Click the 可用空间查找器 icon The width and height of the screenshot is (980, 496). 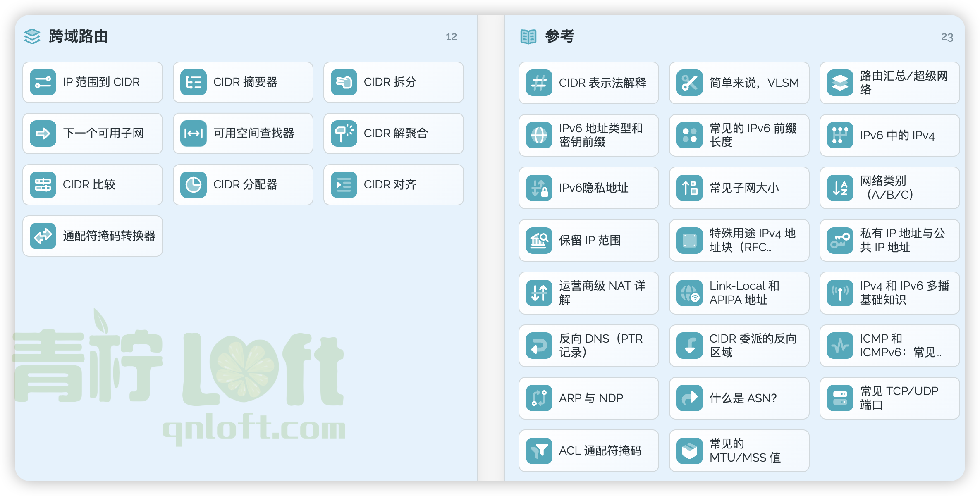click(193, 134)
